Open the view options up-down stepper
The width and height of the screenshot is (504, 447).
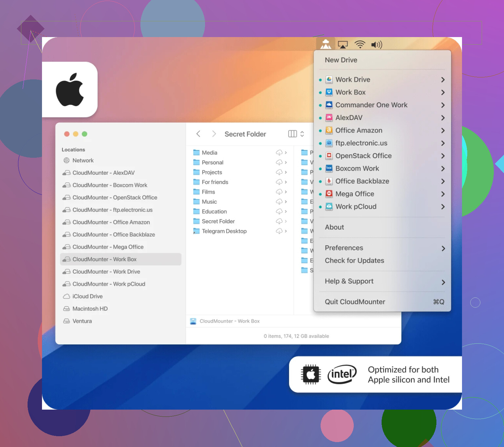click(302, 134)
